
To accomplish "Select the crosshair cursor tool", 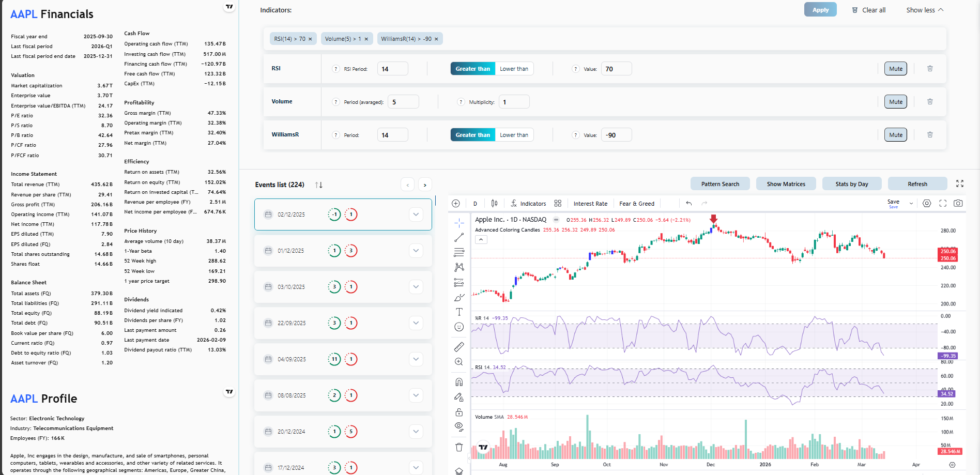I will [x=459, y=223].
